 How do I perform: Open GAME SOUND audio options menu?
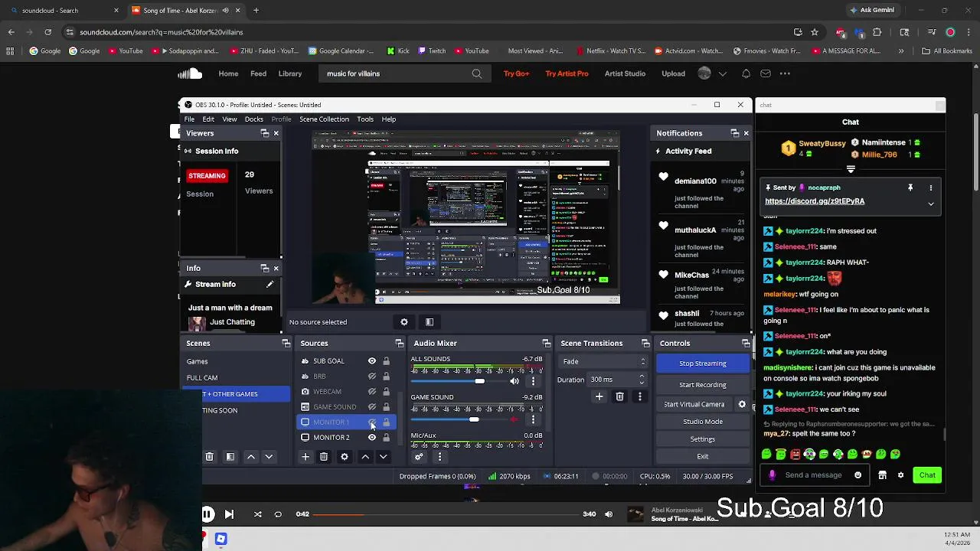pos(534,419)
